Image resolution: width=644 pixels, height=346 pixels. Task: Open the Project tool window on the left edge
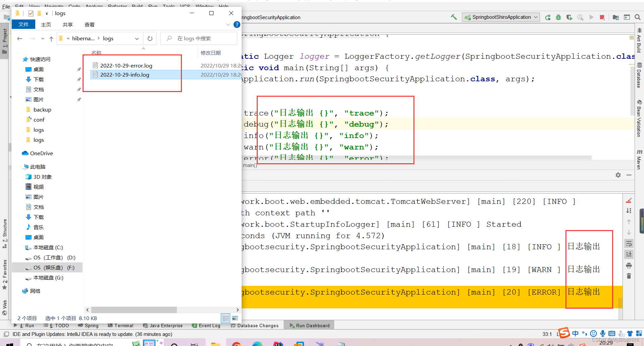point(4,41)
